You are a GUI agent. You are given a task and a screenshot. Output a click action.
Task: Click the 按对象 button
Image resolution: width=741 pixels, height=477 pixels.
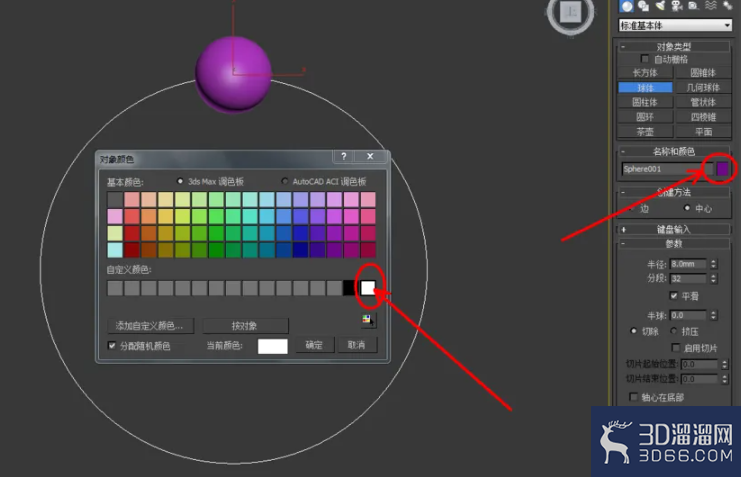245,326
